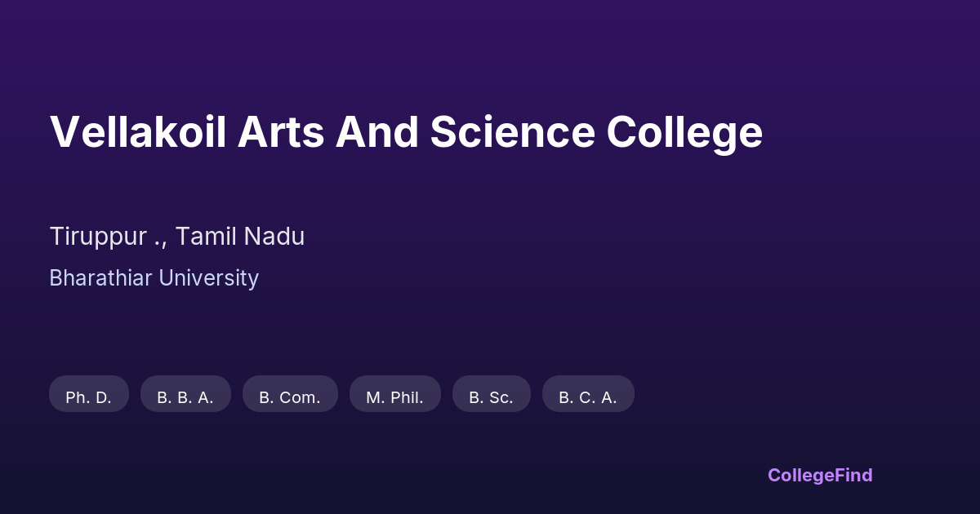980x514 pixels.
Task: Click the word University under location
Action: click(208, 278)
